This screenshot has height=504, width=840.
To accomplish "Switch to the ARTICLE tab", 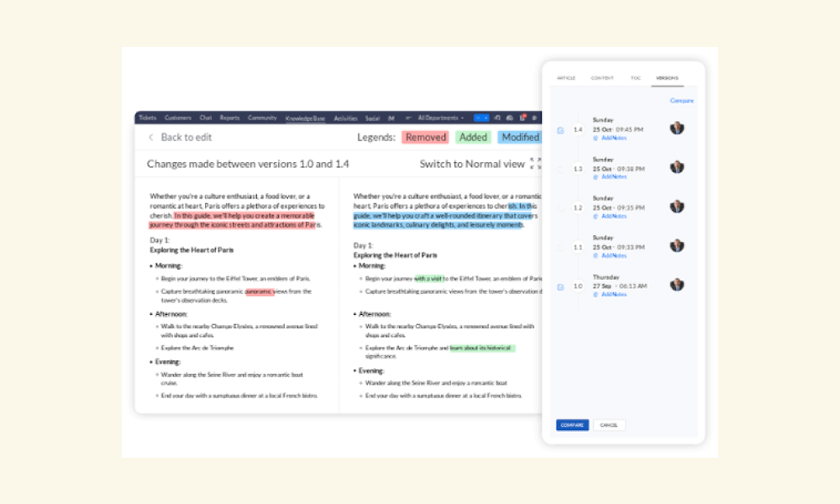I will pos(565,78).
